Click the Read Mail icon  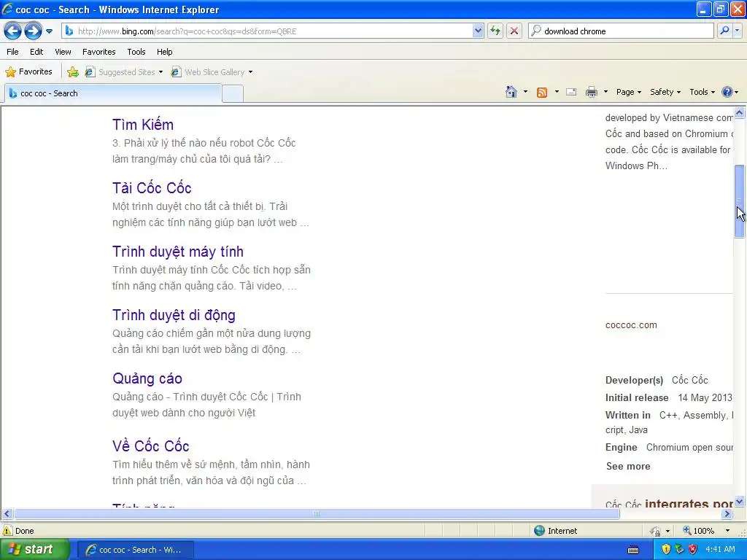coord(571,92)
